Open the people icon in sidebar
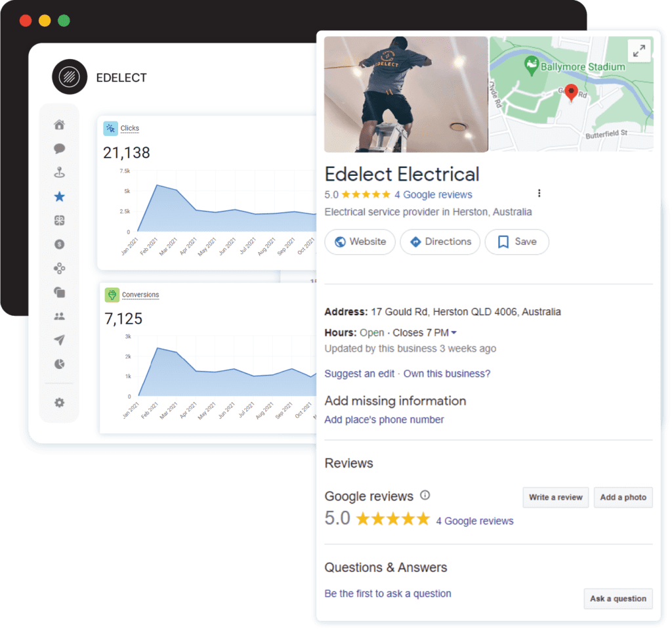Screen dimensions: 672x629 60,316
